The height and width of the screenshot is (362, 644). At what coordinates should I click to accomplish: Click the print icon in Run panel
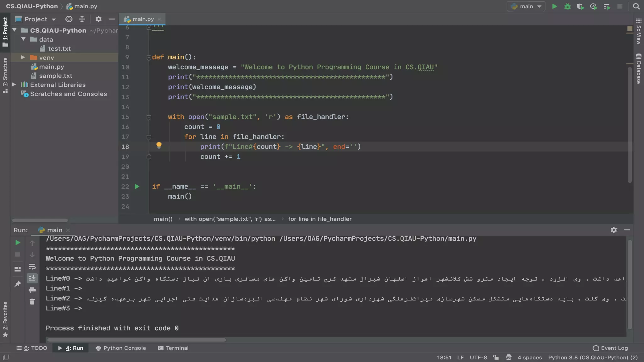32,290
